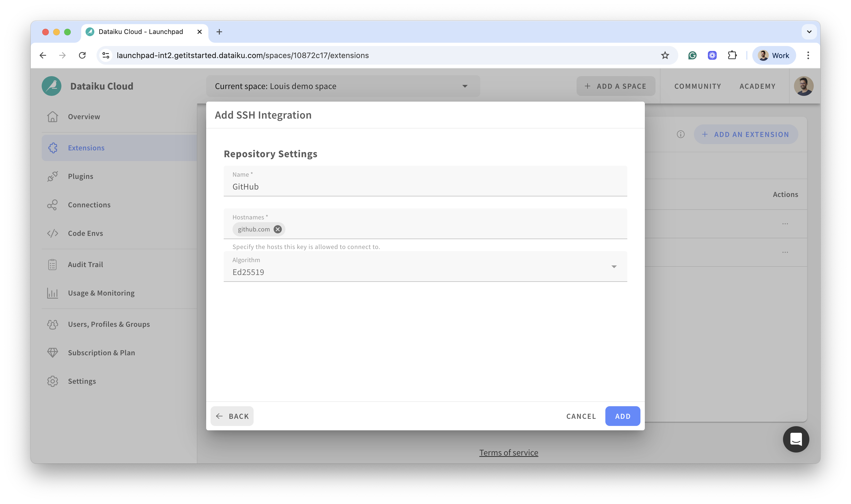Open Academy link in header
The height and width of the screenshot is (504, 851).
point(757,86)
